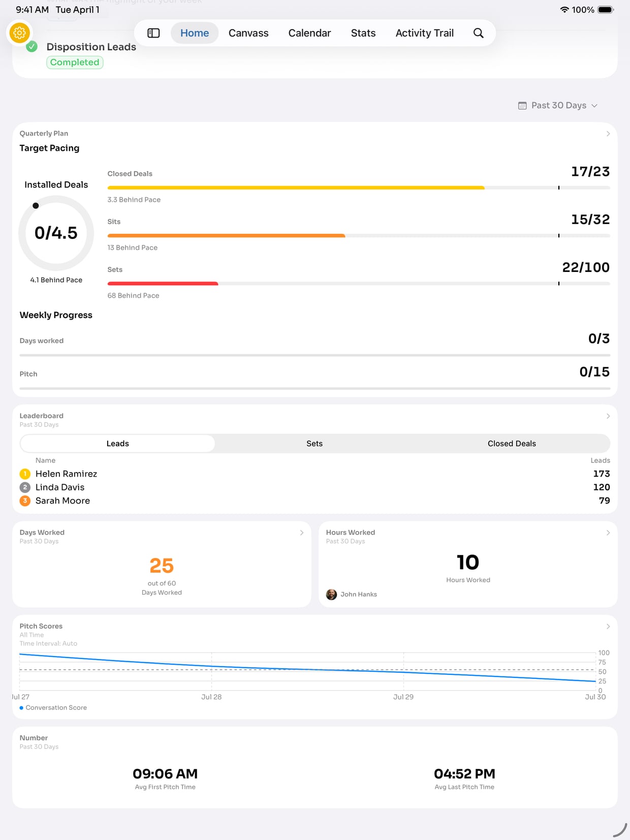This screenshot has height=840, width=630.
Task: Open Sarah Moore leaderboard row
Action: pos(314,501)
